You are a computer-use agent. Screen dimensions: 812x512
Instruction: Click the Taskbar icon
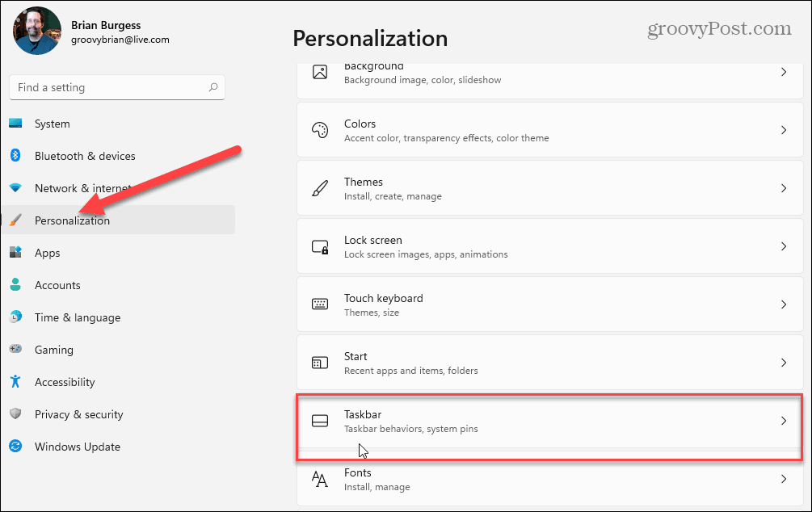coord(320,421)
